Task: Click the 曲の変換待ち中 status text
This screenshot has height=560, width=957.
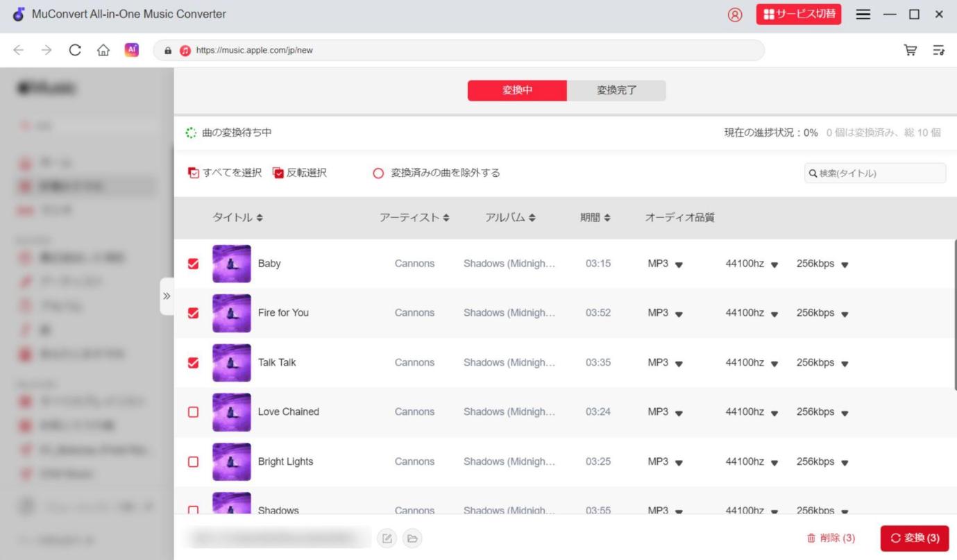Action: tap(237, 133)
